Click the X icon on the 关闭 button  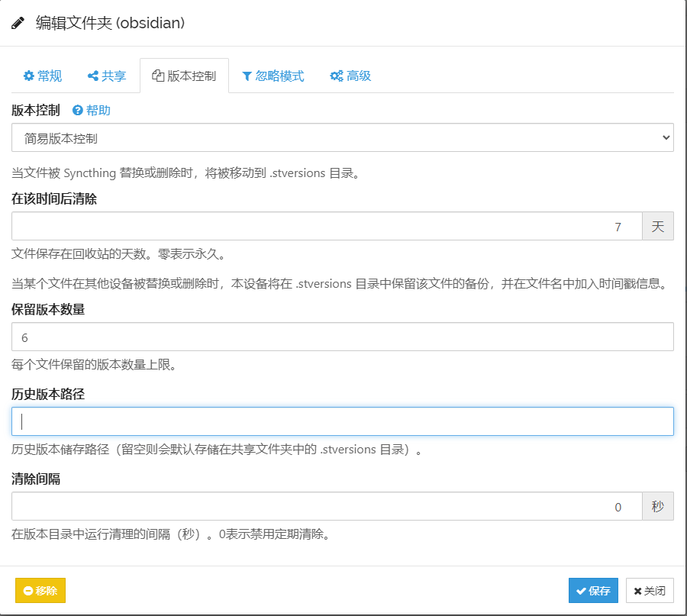tap(638, 591)
